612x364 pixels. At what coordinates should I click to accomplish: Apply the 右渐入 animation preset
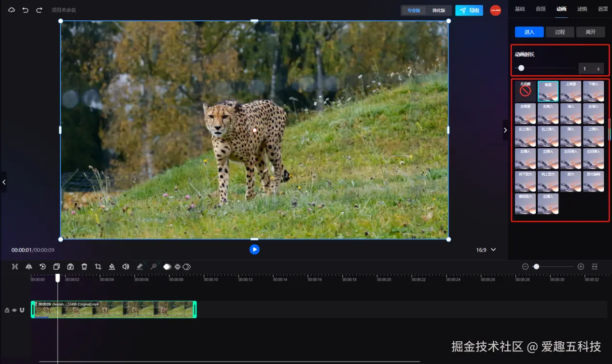coord(548,114)
